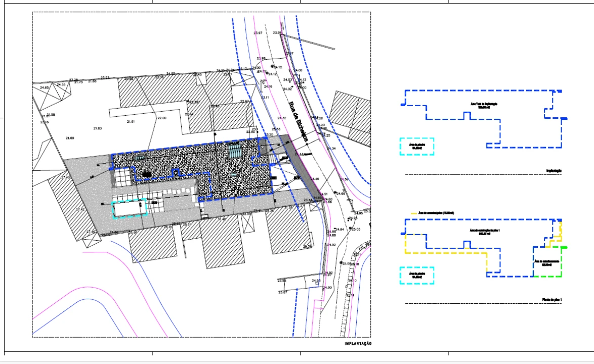Click the 'Implantação' caption under upper diagram
Viewport: 594px width, 364px height.
tap(554, 171)
